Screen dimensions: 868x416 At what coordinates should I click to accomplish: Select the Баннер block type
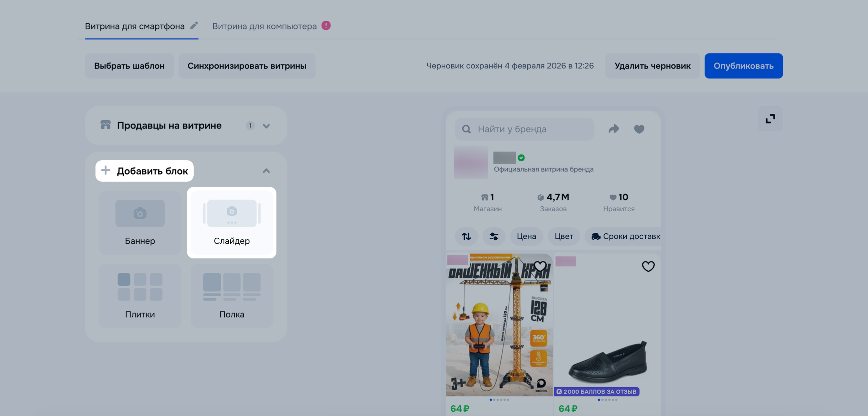coord(140,223)
